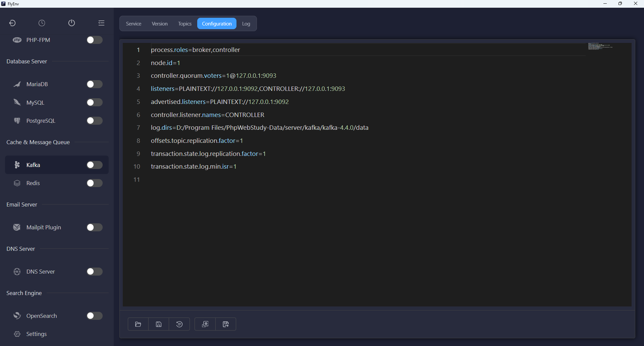Image resolution: width=644 pixels, height=346 pixels.
Task: Open the Version tab
Action: [x=160, y=24]
